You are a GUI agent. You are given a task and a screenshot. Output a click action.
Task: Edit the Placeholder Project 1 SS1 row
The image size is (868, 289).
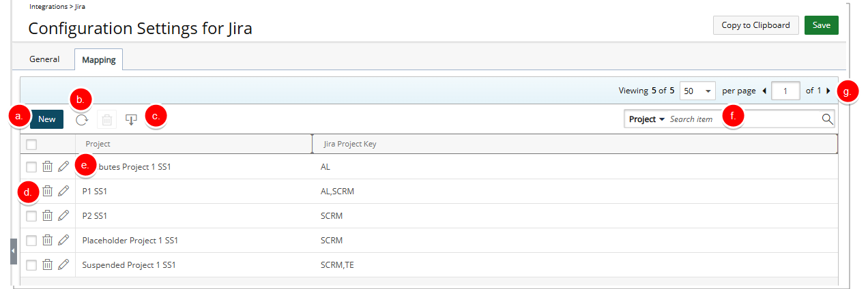63,241
